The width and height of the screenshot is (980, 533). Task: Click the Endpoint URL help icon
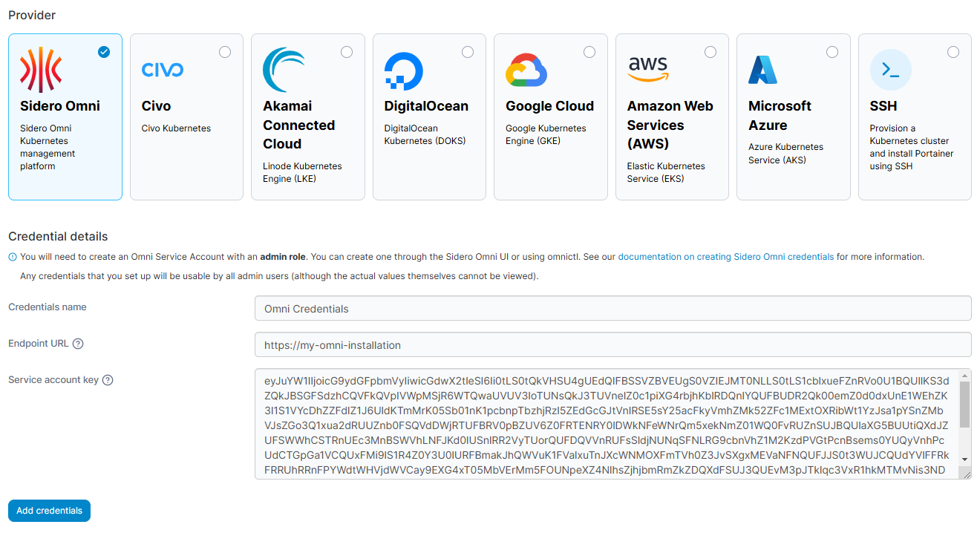78,344
